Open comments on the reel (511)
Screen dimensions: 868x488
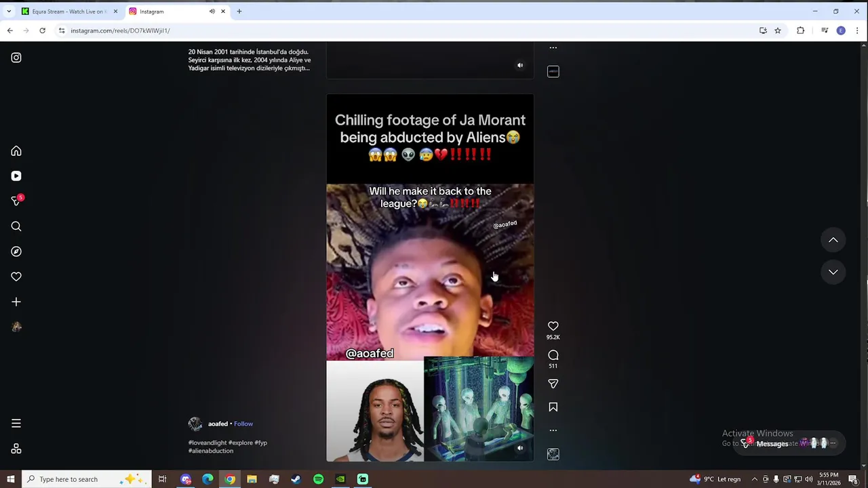tap(553, 355)
